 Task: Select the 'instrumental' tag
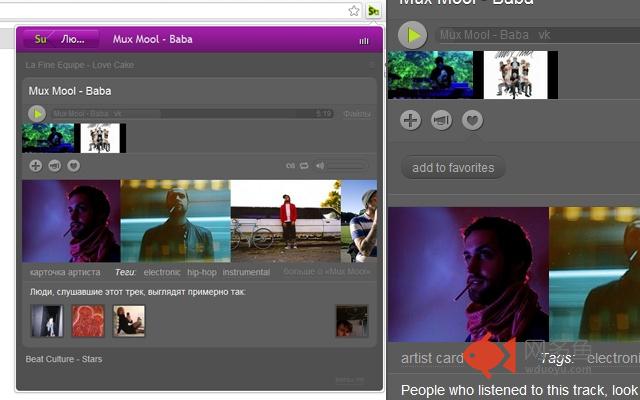(246, 272)
